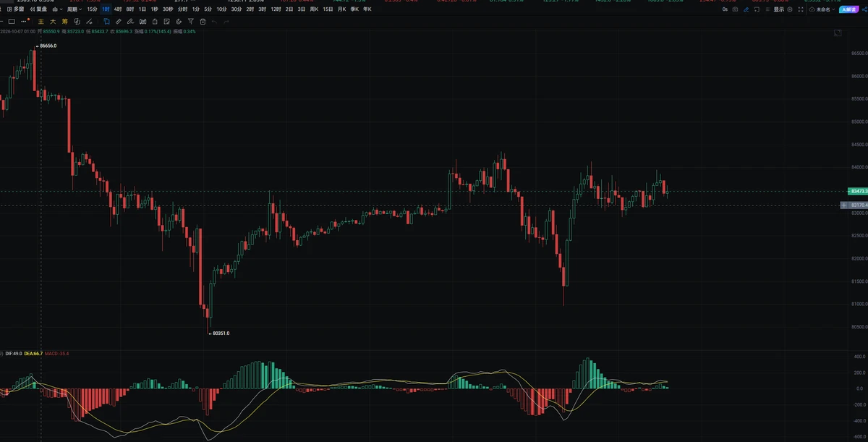868x442 pixels.
Task: Open chart settings gear icon
Action: [x=790, y=9]
